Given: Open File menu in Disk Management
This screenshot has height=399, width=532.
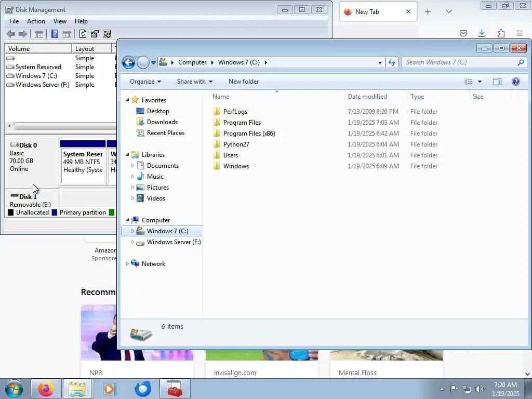Looking at the screenshot, I should pos(14,21).
